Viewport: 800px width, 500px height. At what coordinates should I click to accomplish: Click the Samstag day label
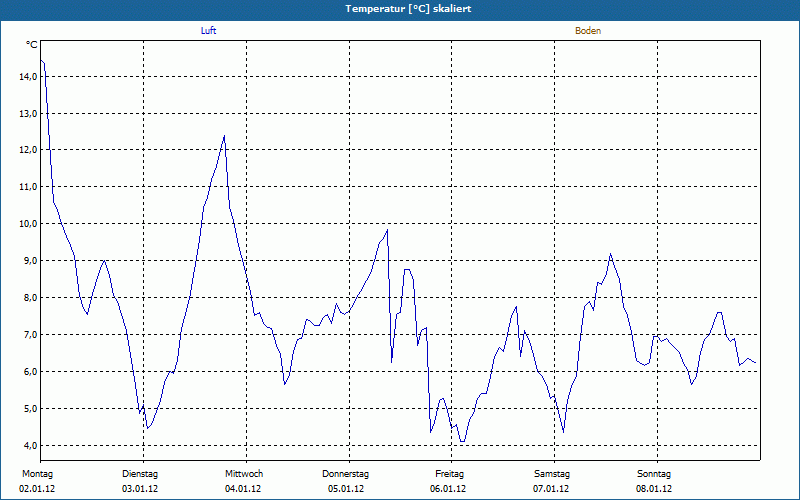point(552,474)
